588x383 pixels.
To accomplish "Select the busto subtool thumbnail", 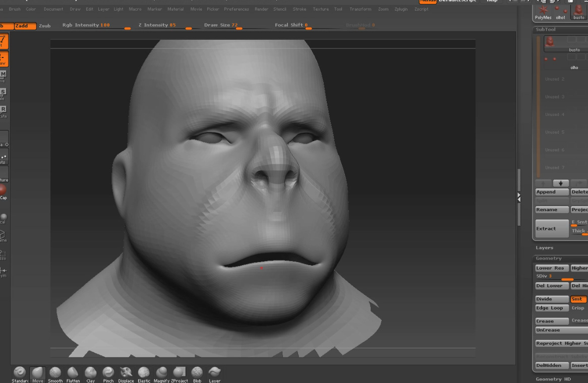I will pyautogui.click(x=551, y=42).
